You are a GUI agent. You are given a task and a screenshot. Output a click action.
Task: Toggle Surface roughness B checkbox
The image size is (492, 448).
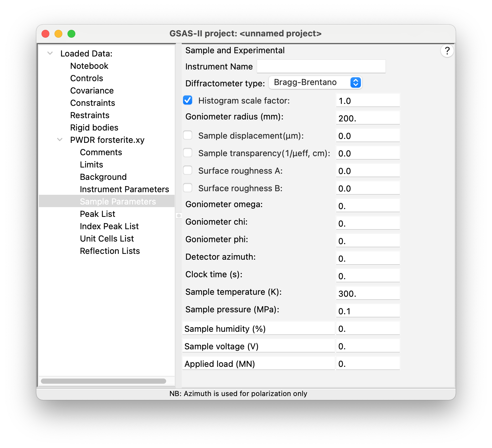(x=188, y=188)
